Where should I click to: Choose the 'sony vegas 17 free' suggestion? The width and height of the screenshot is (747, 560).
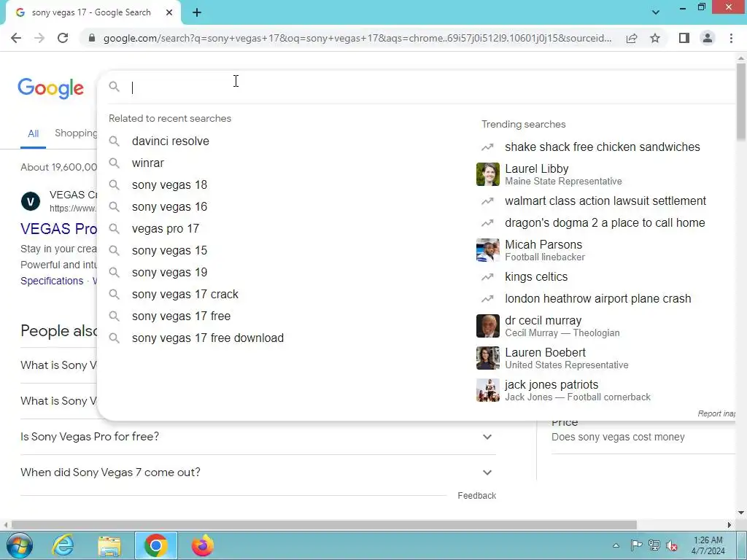pyautogui.click(x=181, y=316)
